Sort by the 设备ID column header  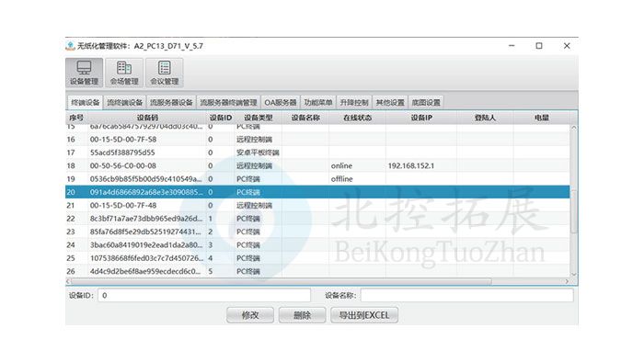click(221, 118)
